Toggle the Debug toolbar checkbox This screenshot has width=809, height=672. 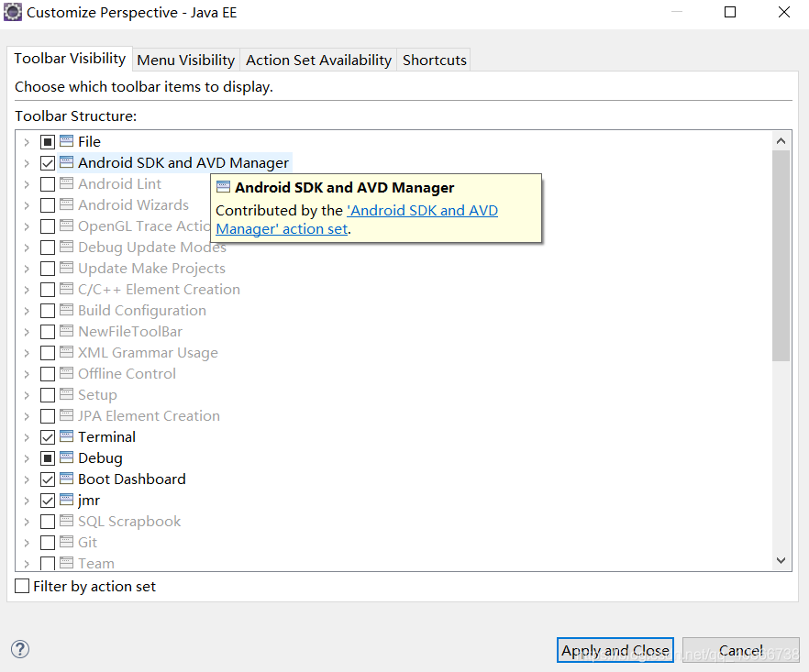pyautogui.click(x=48, y=458)
